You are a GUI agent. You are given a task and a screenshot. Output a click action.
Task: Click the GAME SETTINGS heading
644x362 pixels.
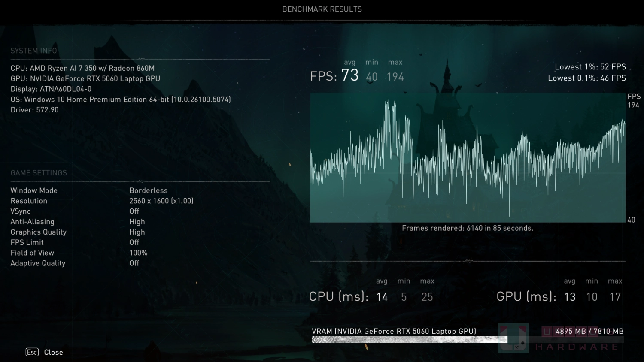[39, 173]
